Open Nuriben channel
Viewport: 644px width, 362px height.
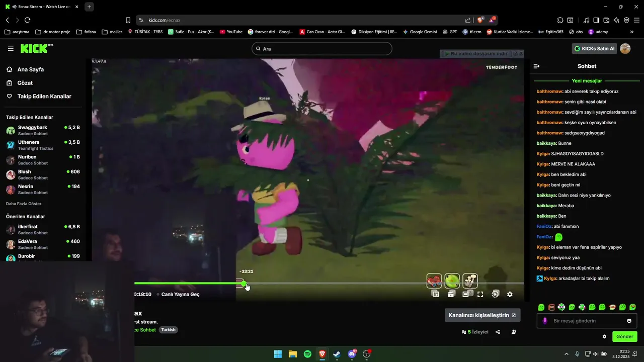(43, 160)
